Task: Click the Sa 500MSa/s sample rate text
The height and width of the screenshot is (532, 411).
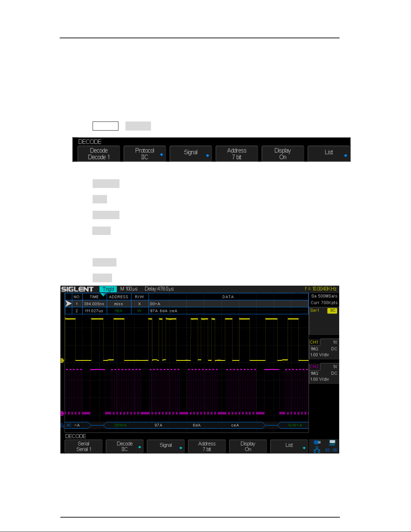Action: [x=324, y=296]
